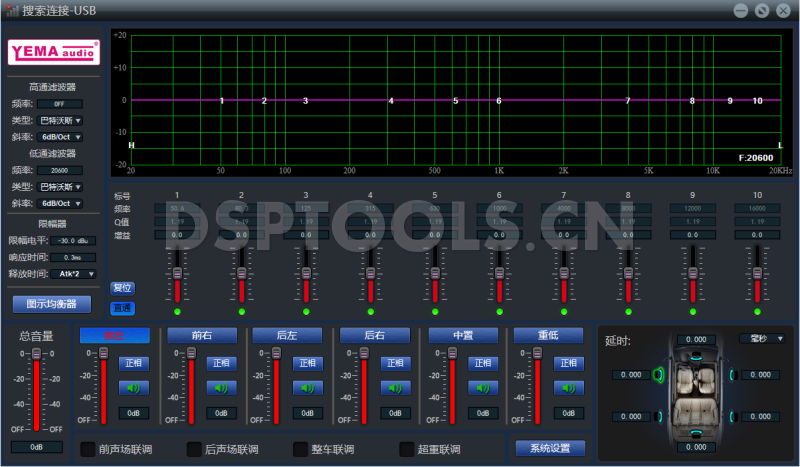Enable 整车联调 checkbox
Screen dimensions: 800x467
point(301,449)
